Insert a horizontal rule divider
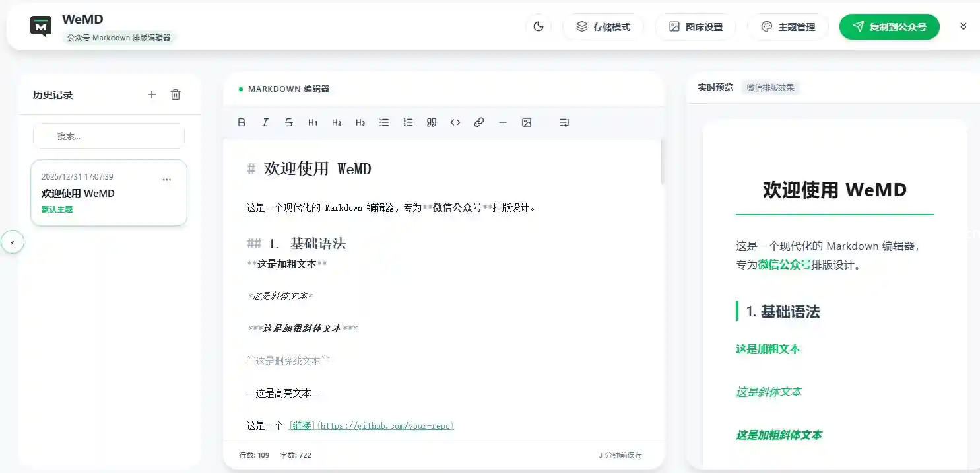This screenshot has height=473, width=980. pos(503,122)
